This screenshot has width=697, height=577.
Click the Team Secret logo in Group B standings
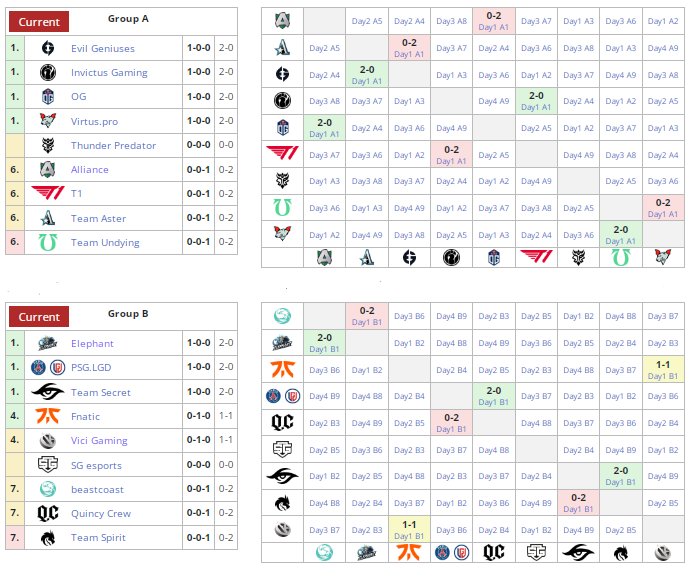(47, 392)
